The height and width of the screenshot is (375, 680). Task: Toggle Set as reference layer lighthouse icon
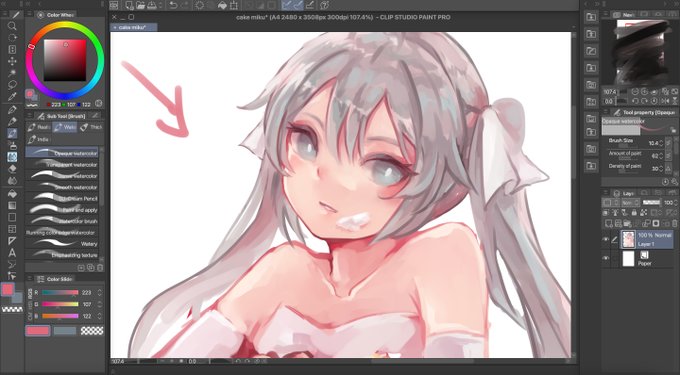pos(616,213)
